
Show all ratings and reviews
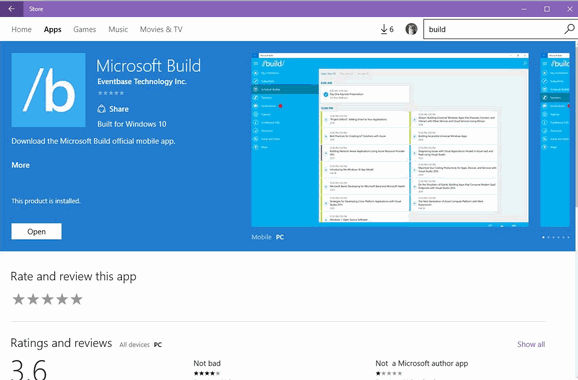coord(531,344)
